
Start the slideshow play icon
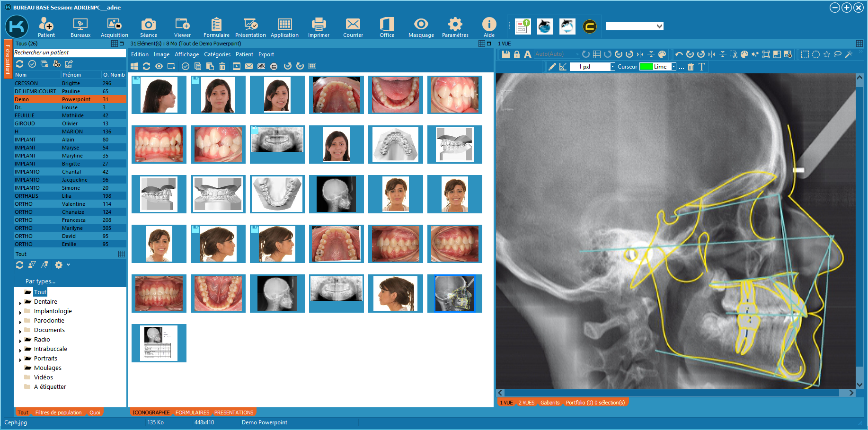pyautogui.click(x=237, y=66)
